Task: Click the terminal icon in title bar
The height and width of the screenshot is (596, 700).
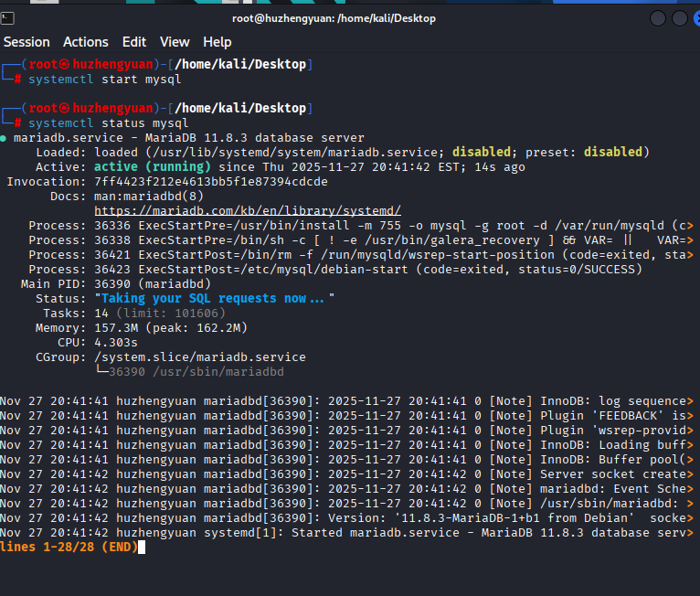Action: (x=7, y=18)
